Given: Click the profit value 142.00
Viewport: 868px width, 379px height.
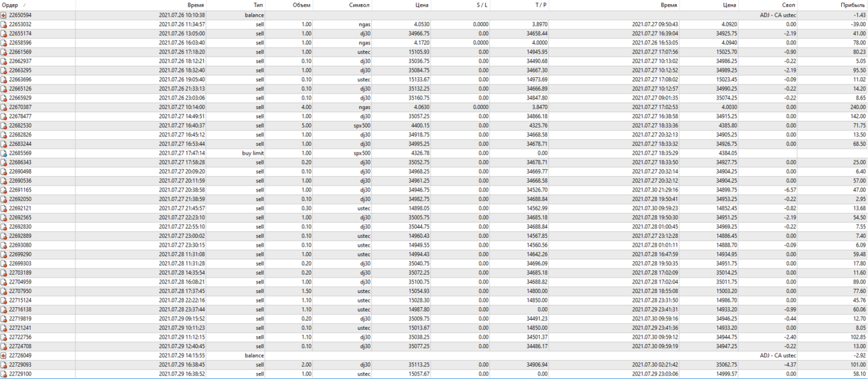Looking at the screenshot, I should [858, 116].
